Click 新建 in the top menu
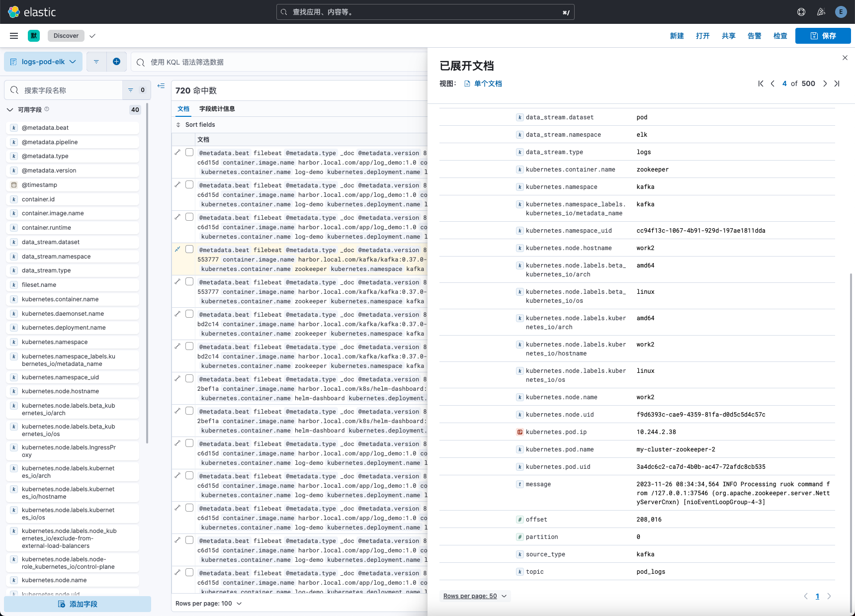This screenshot has width=855, height=616. 677,36
